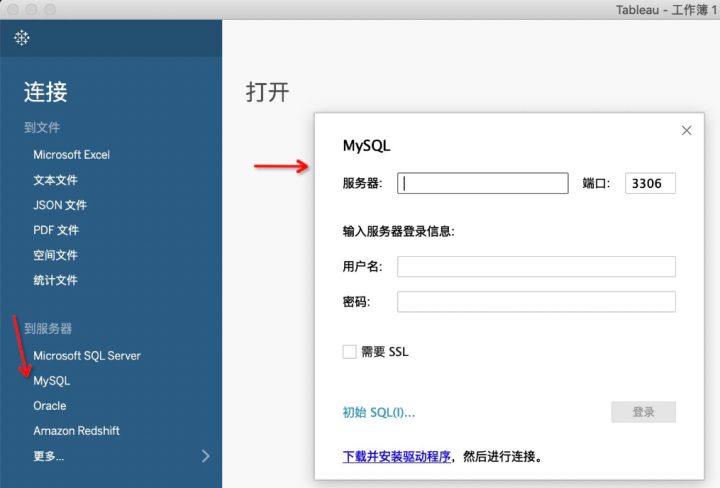The image size is (720, 488).
Task: Click the 服务器 input field
Action: [x=483, y=183]
